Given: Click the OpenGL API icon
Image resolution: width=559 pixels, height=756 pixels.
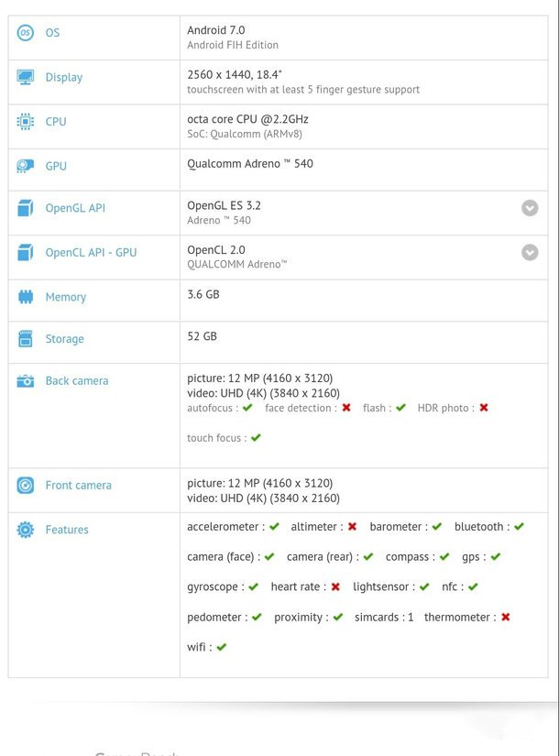Looking at the screenshot, I should [x=26, y=209].
